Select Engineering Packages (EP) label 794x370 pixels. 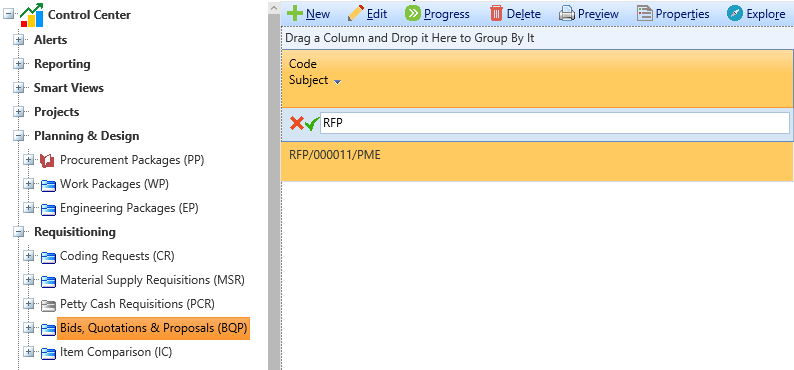click(x=129, y=208)
